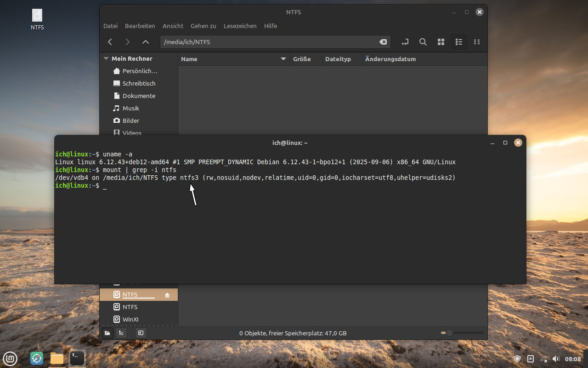Open the Lesezeichen menu
This screenshot has width=588, height=368.
(x=240, y=26)
